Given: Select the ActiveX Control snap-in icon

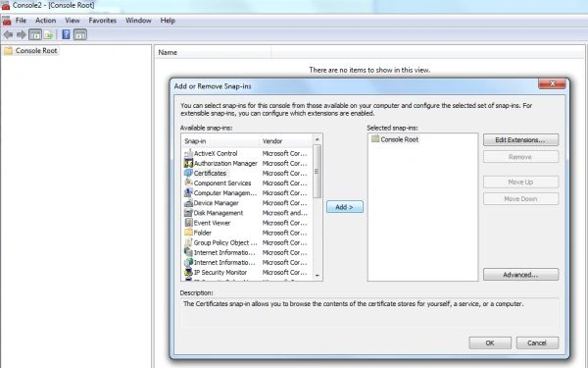Looking at the screenshot, I should [188, 153].
